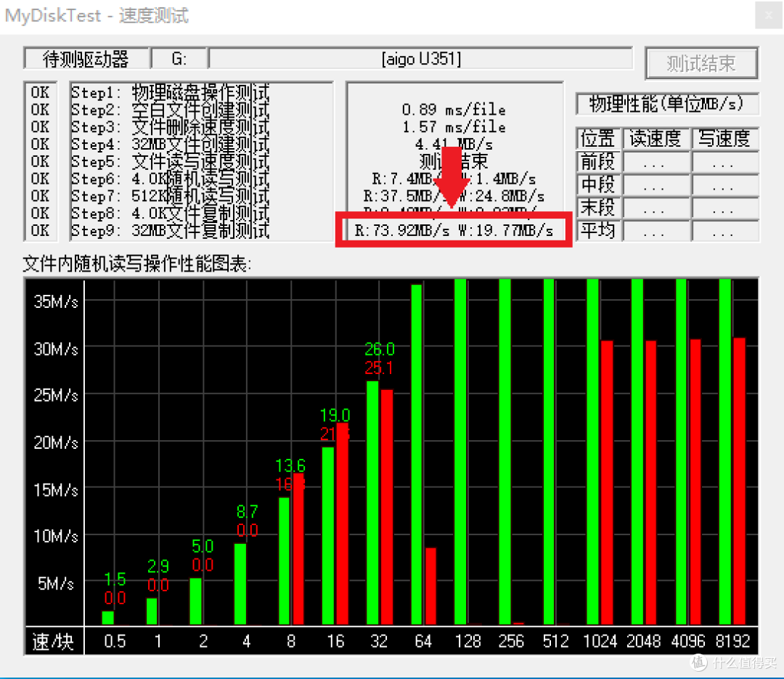
Task: Click the R:37.5MB/s W:24.8MB/s result
Action: (454, 196)
